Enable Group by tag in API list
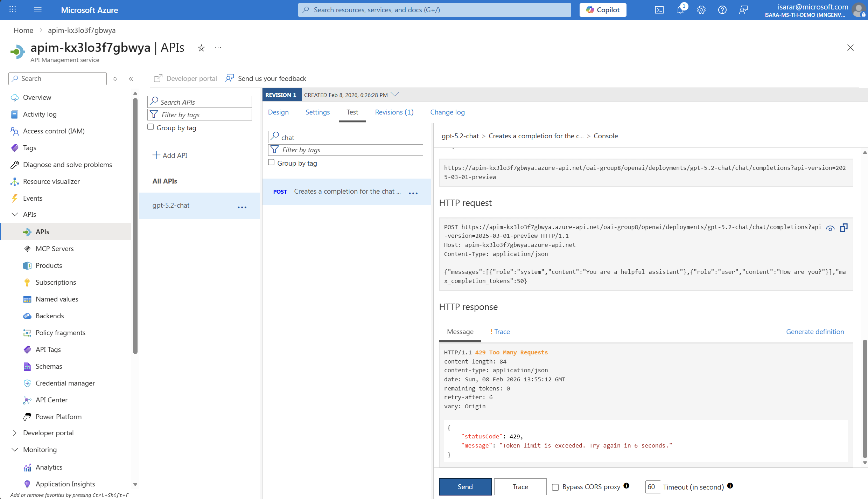Image resolution: width=868 pixels, height=499 pixels. pyautogui.click(x=151, y=127)
